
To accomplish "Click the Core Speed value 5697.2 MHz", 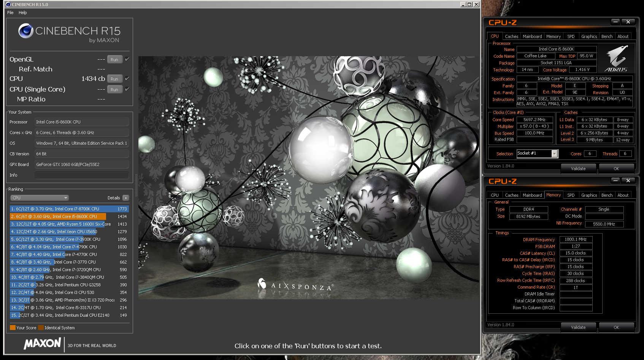I will (535, 120).
